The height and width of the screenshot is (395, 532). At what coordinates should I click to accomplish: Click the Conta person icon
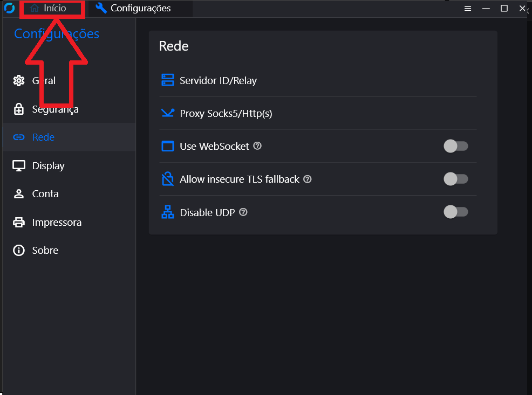pos(19,194)
